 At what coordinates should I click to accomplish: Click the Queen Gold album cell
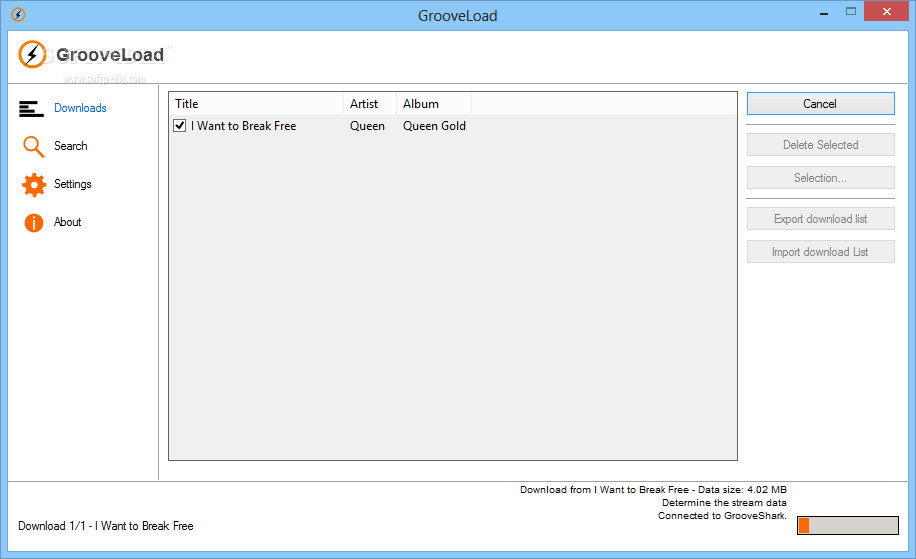[x=434, y=126]
